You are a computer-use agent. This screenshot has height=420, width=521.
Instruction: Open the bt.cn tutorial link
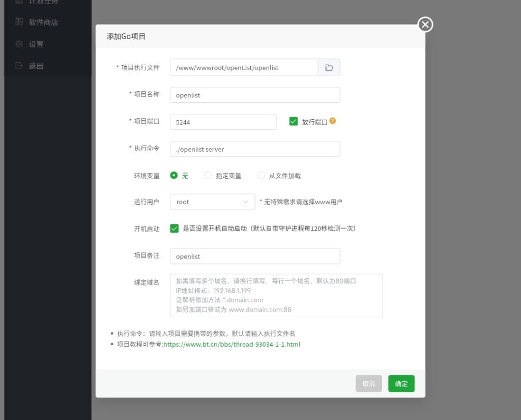pyautogui.click(x=231, y=344)
